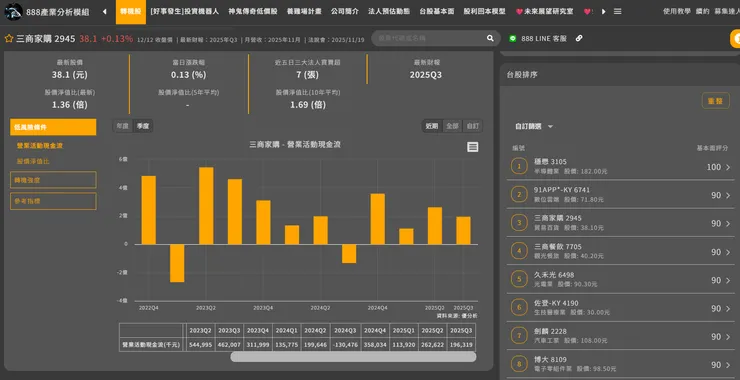Click rank circle 3 for 三商家購

(x=519, y=223)
